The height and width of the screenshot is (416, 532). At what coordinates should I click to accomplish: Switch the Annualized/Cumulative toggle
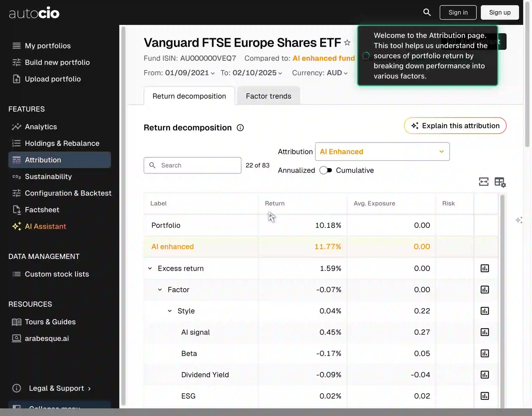326,170
